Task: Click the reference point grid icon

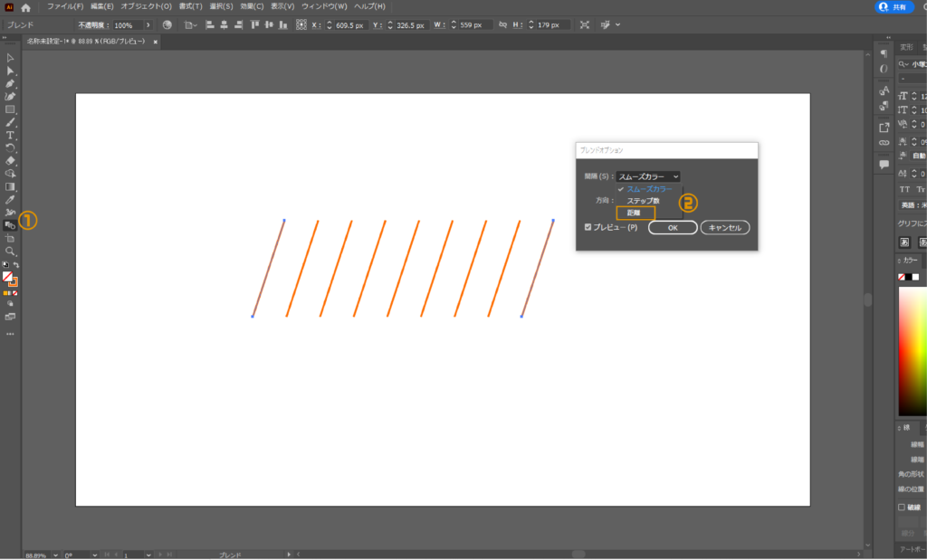Action: click(x=301, y=24)
